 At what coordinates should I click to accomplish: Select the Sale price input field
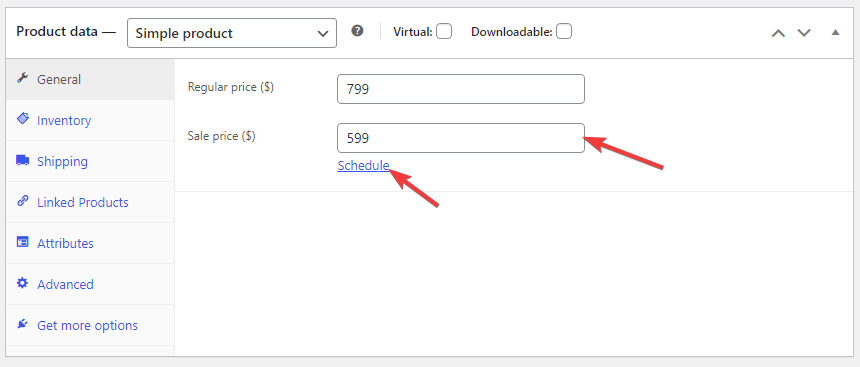click(x=461, y=138)
